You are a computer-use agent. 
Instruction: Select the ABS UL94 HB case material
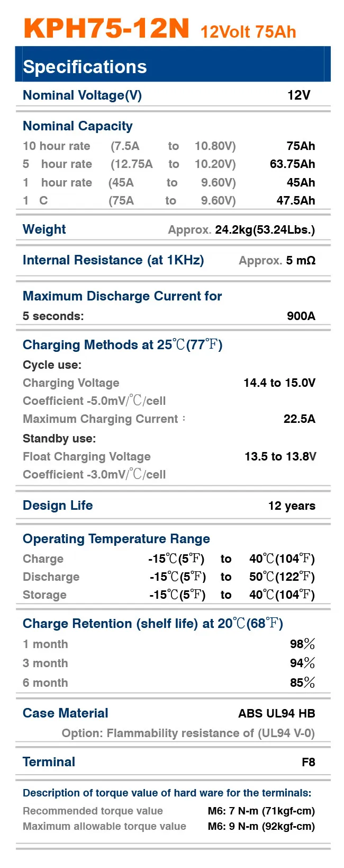[276, 714]
